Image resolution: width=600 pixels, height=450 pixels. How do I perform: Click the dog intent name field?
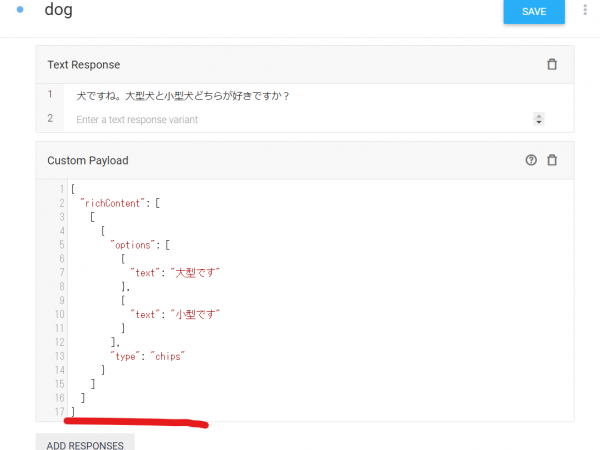(59, 10)
